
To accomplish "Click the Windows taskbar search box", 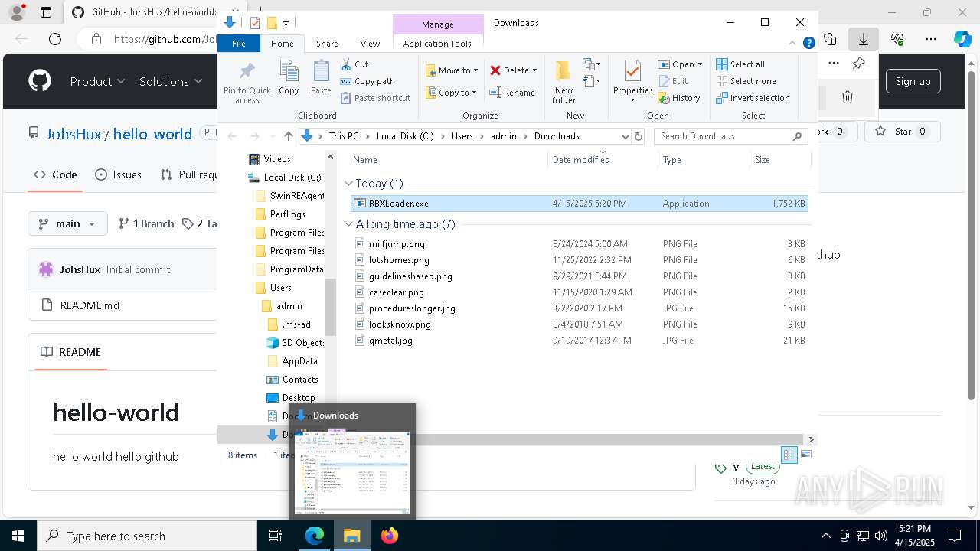I will (x=147, y=536).
